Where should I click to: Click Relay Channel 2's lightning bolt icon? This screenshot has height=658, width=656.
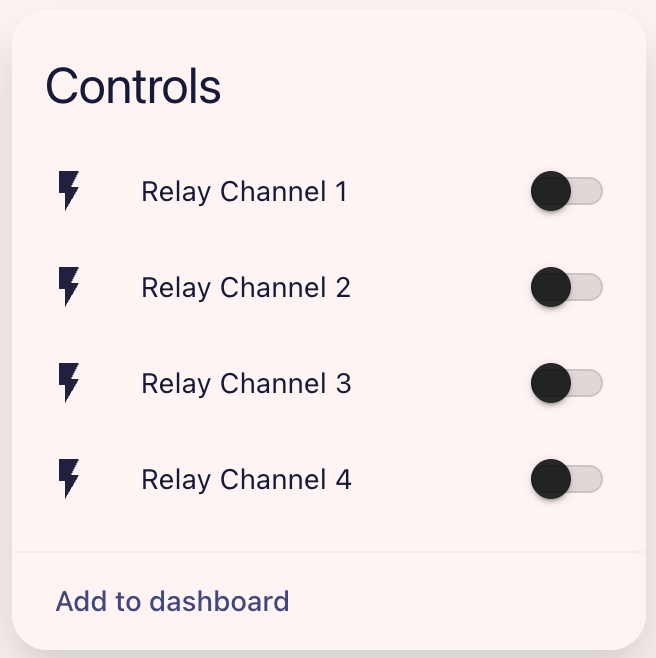pos(68,287)
